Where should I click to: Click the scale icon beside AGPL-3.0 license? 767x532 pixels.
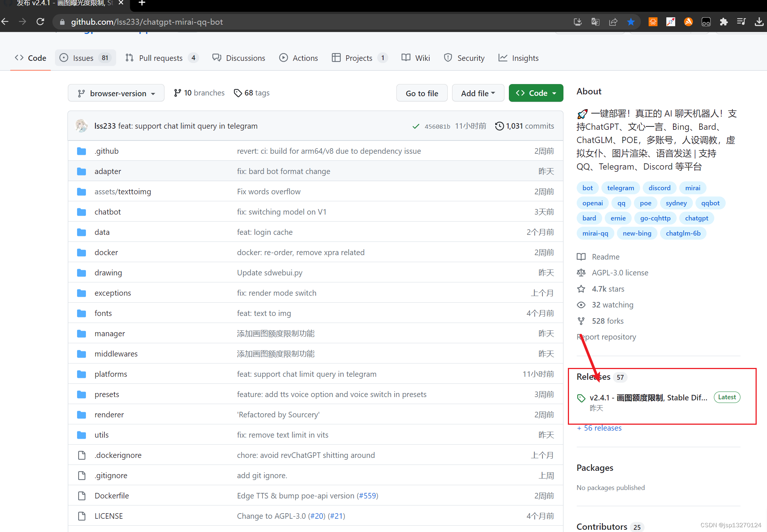tap(581, 273)
